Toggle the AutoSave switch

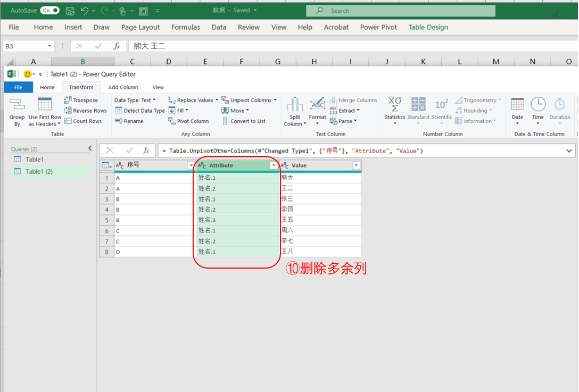pos(49,10)
